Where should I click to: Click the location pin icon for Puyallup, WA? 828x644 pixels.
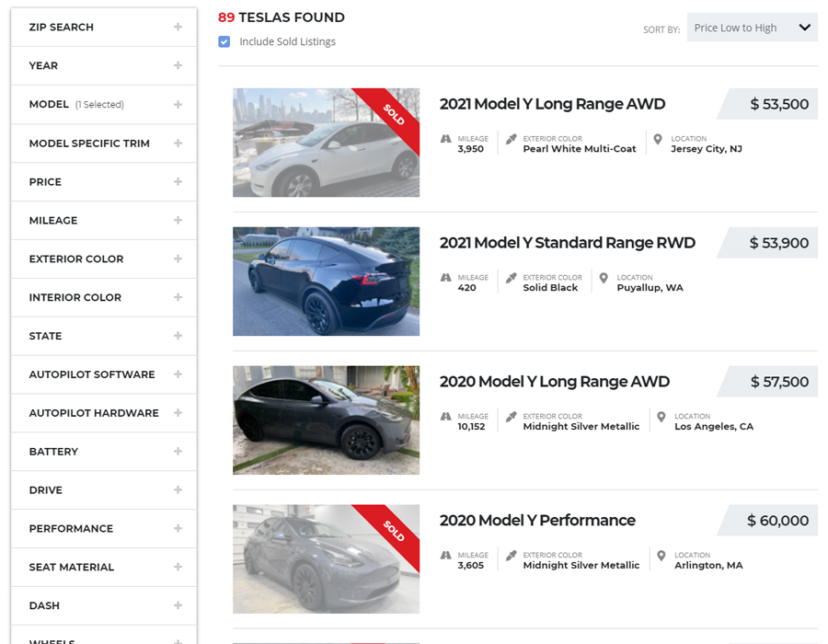(x=604, y=279)
